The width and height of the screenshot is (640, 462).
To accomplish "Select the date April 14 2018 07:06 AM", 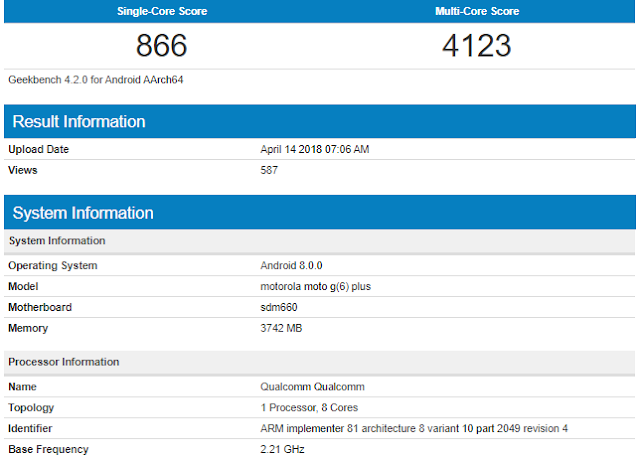I will click(315, 149).
